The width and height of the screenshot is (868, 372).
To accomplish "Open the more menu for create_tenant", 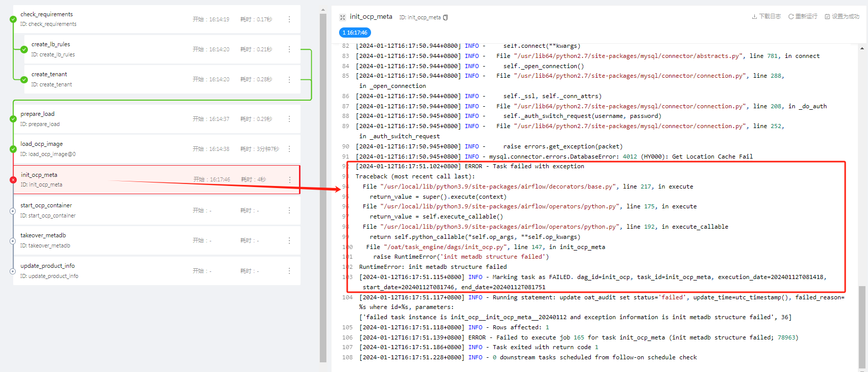I will pos(289,79).
